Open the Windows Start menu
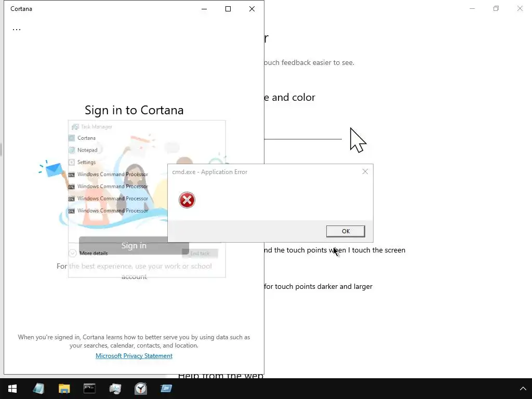This screenshot has height=399, width=532. coord(12,389)
